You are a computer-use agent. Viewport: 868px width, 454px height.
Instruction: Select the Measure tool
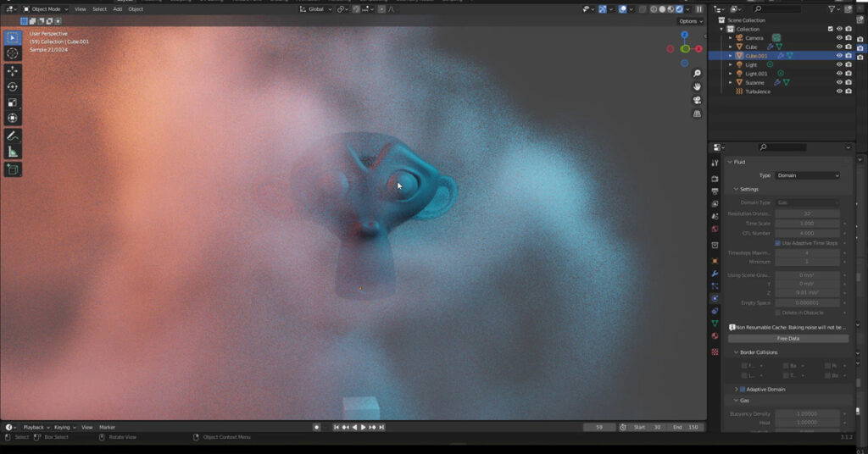point(12,152)
